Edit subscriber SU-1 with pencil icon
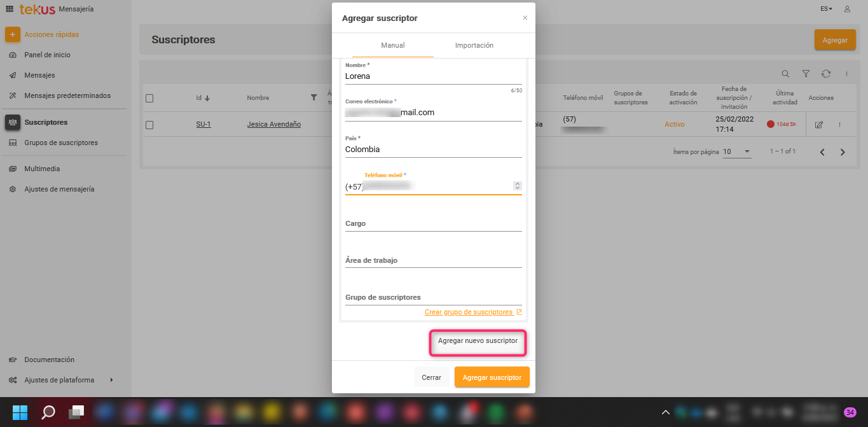The height and width of the screenshot is (427, 868). pyautogui.click(x=819, y=125)
